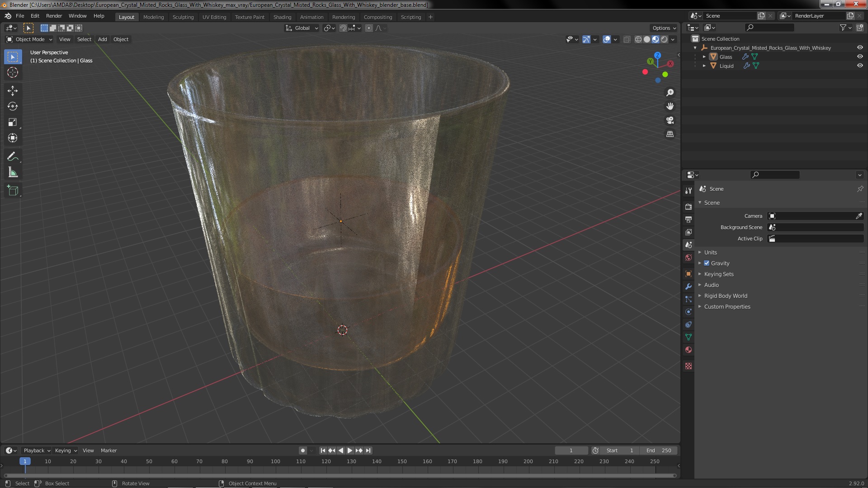The width and height of the screenshot is (868, 488).
Task: Expand the Rigid Body World panel
Action: [725, 296]
